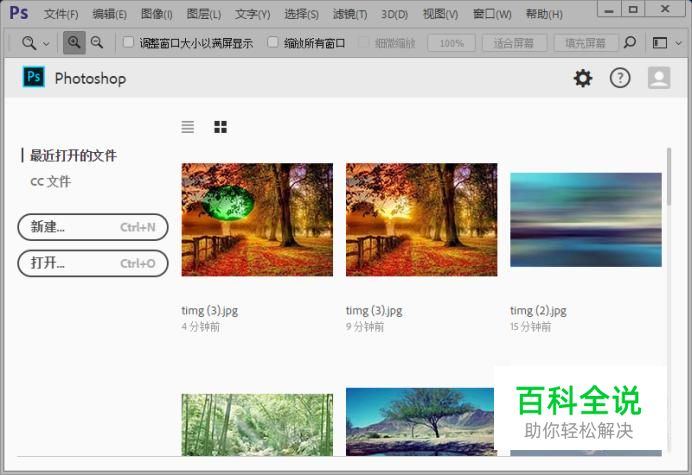The height and width of the screenshot is (475, 692).
Task: Open timg (3).jpg thumbnail from 9 分钟前
Action: pos(421,220)
